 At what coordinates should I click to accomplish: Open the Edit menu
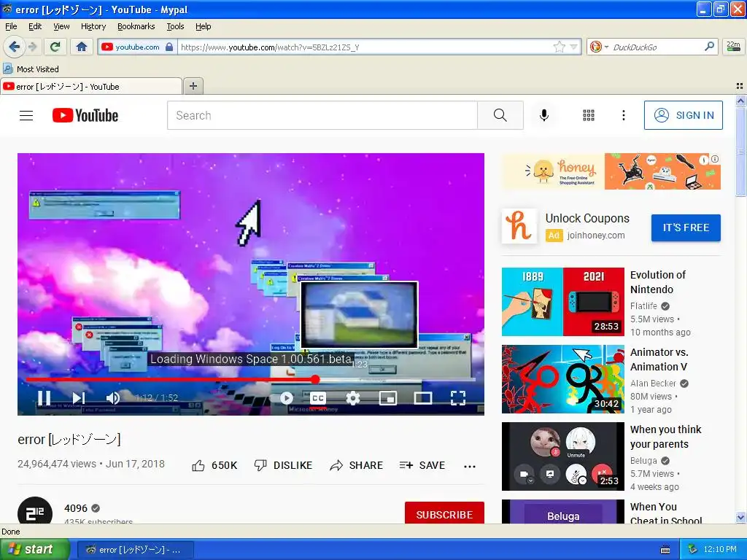(35, 26)
